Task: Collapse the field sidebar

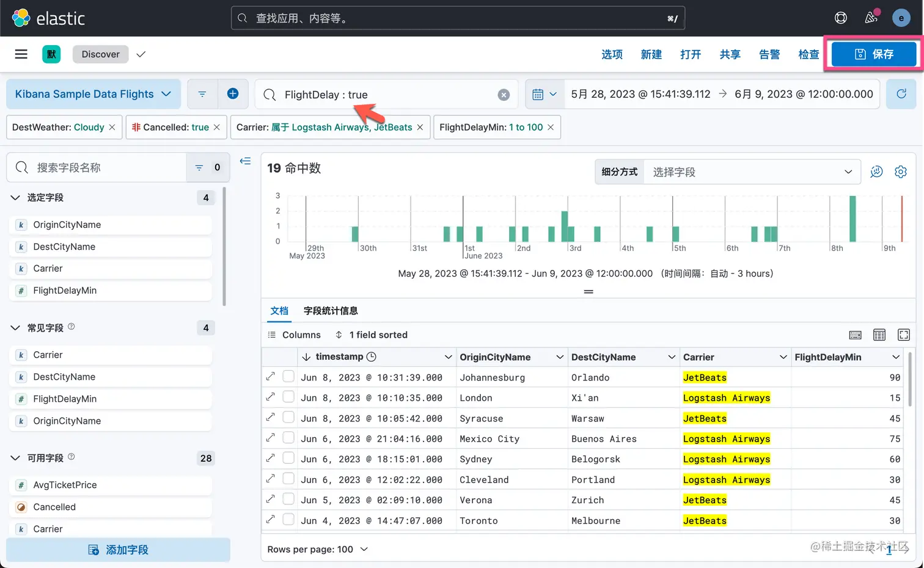Action: (245, 161)
